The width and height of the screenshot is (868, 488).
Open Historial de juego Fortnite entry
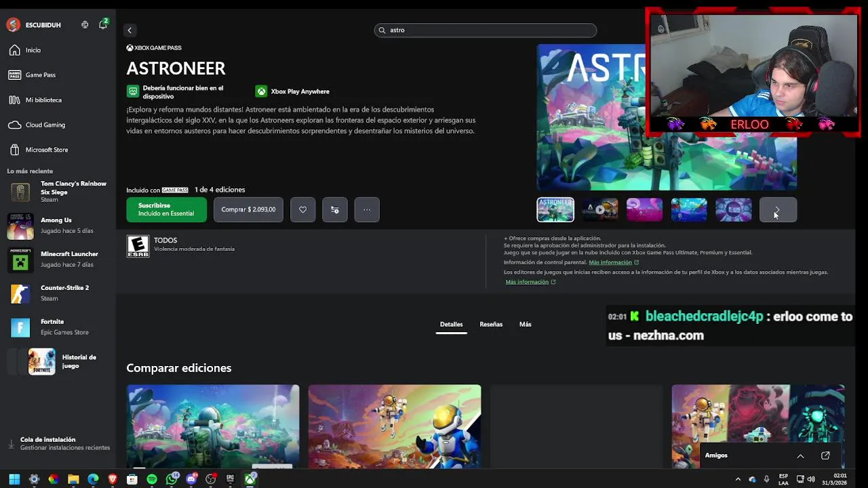tap(58, 361)
